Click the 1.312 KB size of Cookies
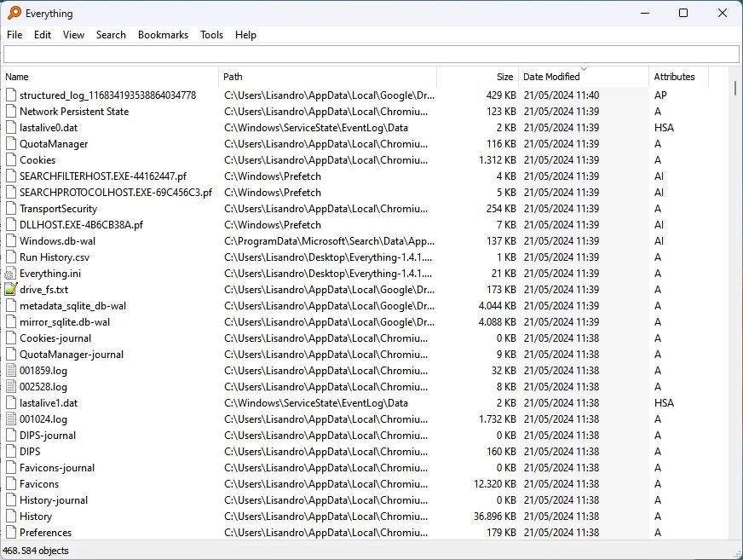 pyautogui.click(x=498, y=160)
